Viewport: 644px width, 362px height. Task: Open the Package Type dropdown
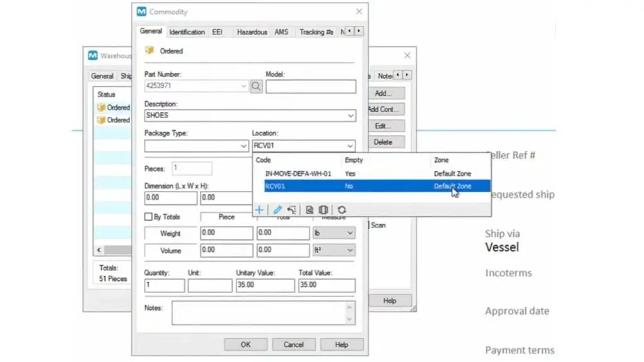tap(244, 146)
